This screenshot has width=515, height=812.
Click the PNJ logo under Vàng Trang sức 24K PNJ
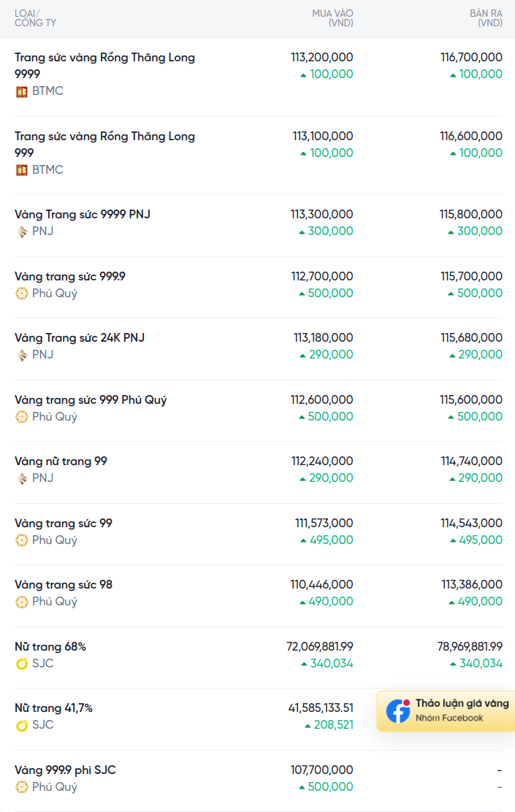[x=21, y=355]
